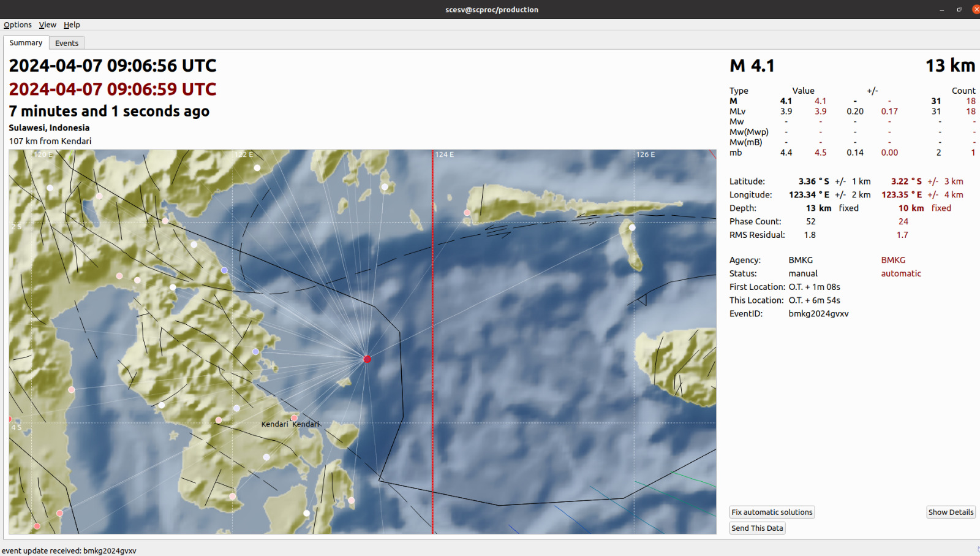
Task: Open the Options menu
Action: 18,25
